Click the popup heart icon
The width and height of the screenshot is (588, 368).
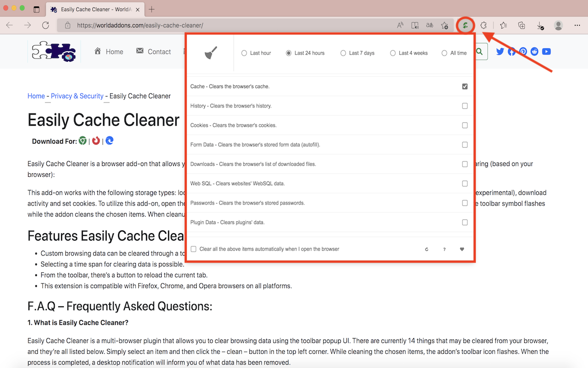(462, 249)
